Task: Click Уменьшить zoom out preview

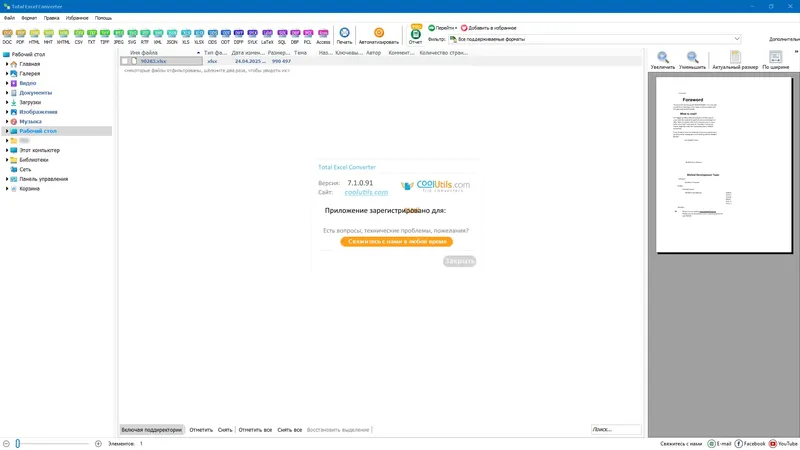Action: (692, 60)
